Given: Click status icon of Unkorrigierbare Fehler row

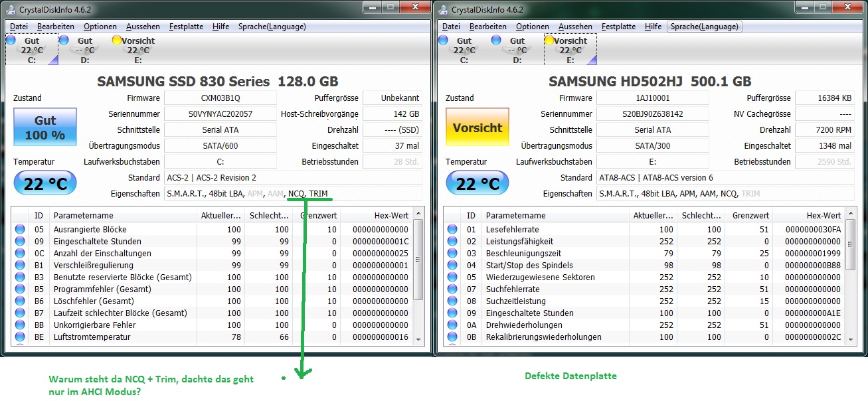Looking at the screenshot, I should (20, 325).
